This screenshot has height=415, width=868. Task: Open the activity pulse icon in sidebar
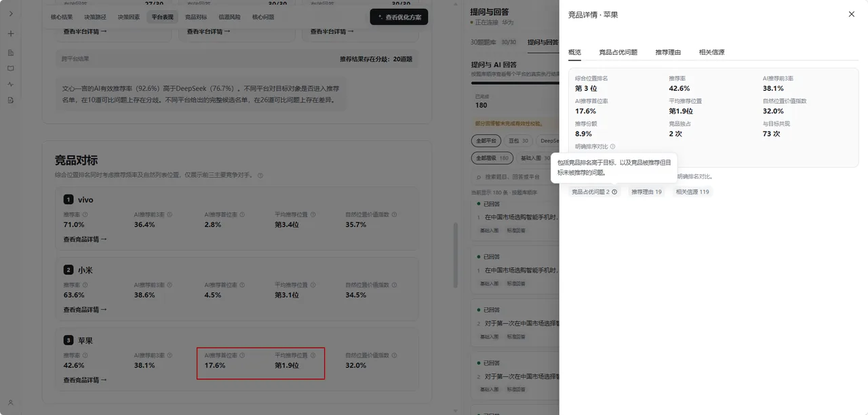[11, 84]
